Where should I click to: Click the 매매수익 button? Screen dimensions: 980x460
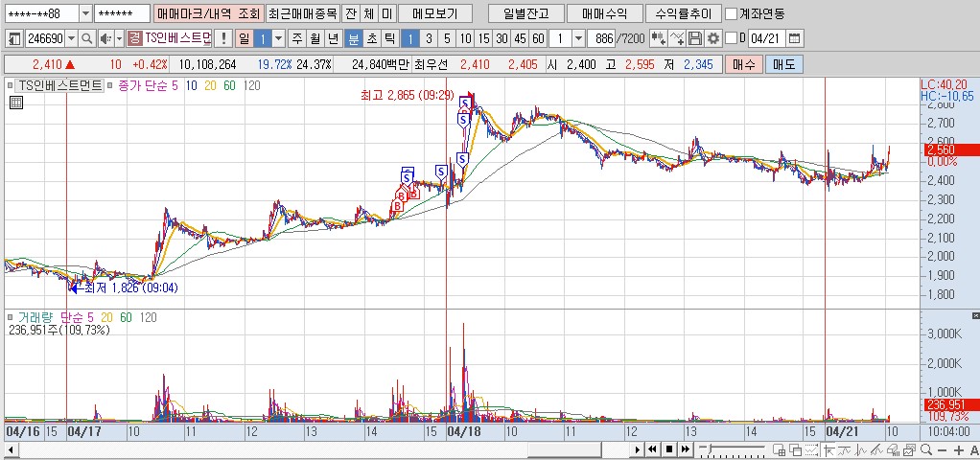click(603, 13)
